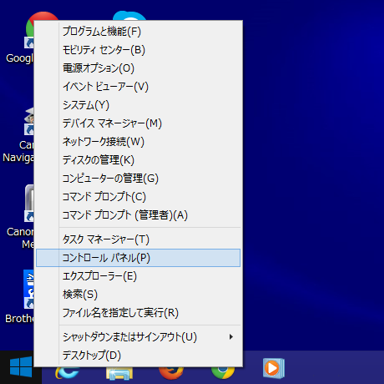This screenshot has width=384, height=384.
Task: Launch Windows Media Player taskbar icon
Action: [x=274, y=368]
